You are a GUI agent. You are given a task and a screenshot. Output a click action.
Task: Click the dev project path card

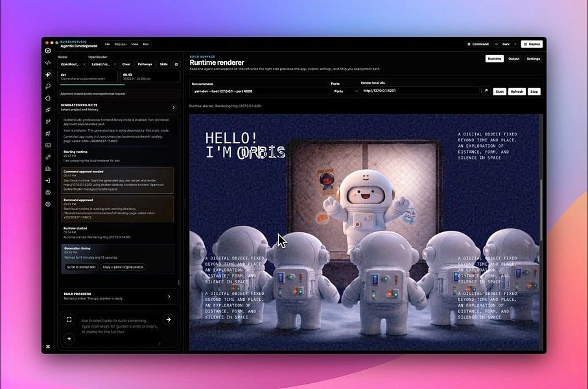88,77
